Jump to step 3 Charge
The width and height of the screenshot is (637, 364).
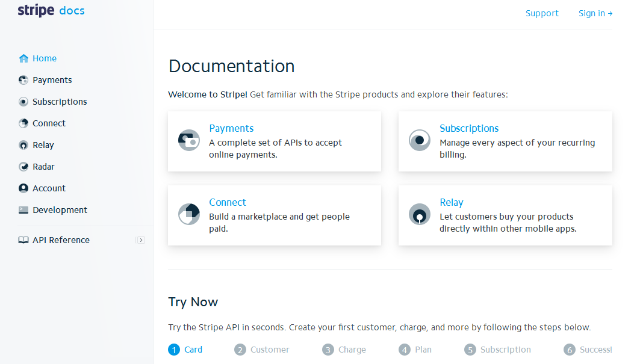[344, 350]
